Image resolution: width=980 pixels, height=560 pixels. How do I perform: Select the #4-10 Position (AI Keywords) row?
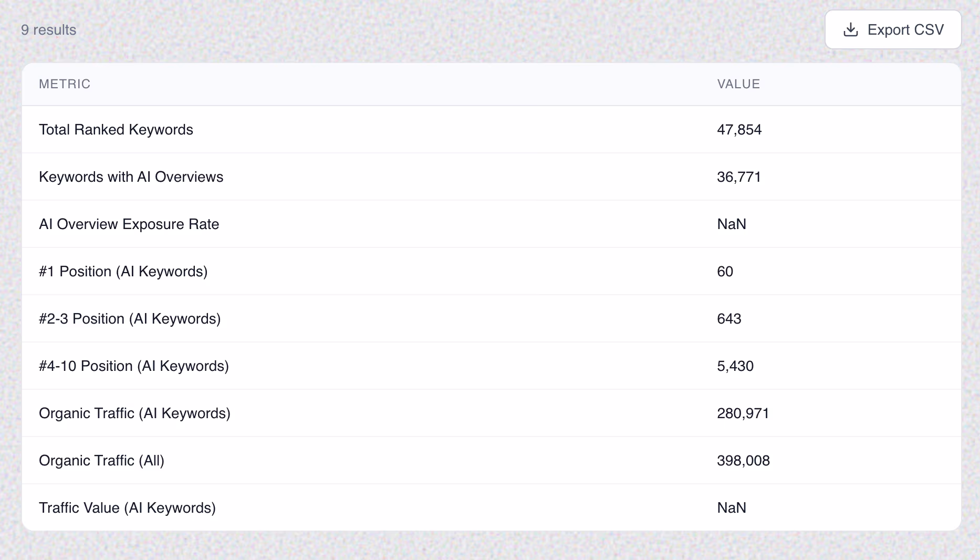(x=492, y=366)
